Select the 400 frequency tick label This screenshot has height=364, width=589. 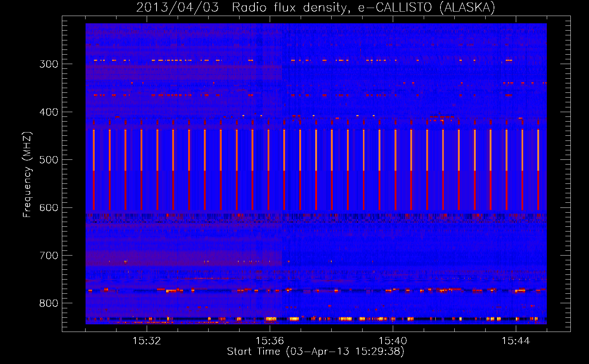(49, 112)
